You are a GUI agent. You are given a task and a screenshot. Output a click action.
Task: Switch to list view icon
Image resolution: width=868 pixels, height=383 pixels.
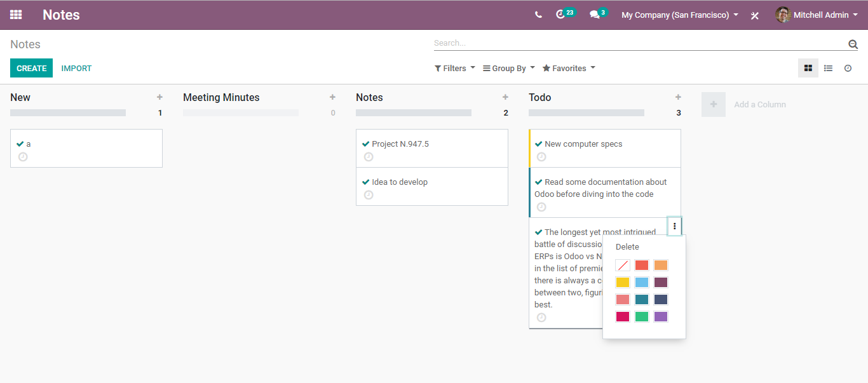coord(828,68)
